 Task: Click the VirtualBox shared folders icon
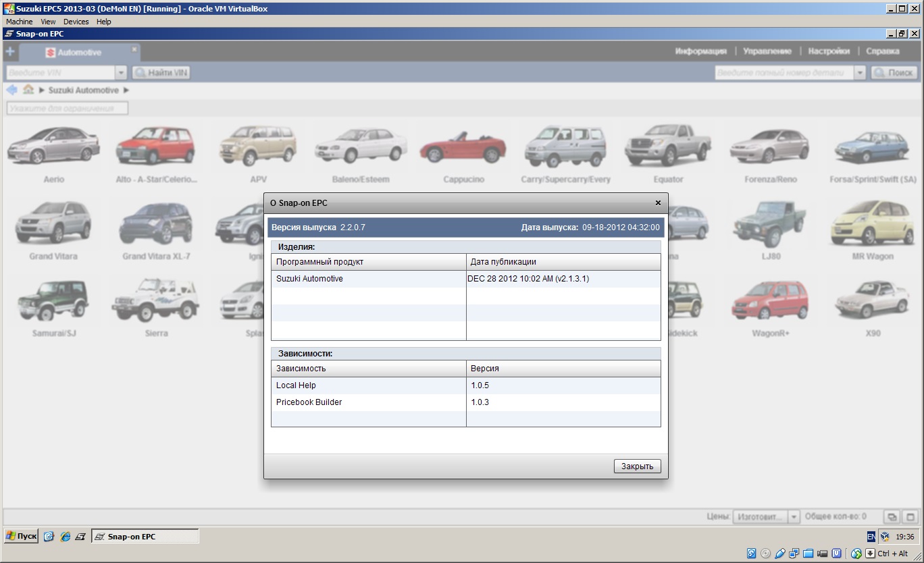click(x=808, y=554)
